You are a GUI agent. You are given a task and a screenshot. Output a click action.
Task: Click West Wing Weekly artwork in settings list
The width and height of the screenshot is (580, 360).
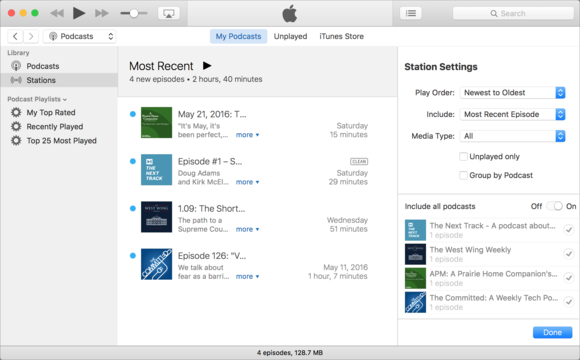pos(415,254)
